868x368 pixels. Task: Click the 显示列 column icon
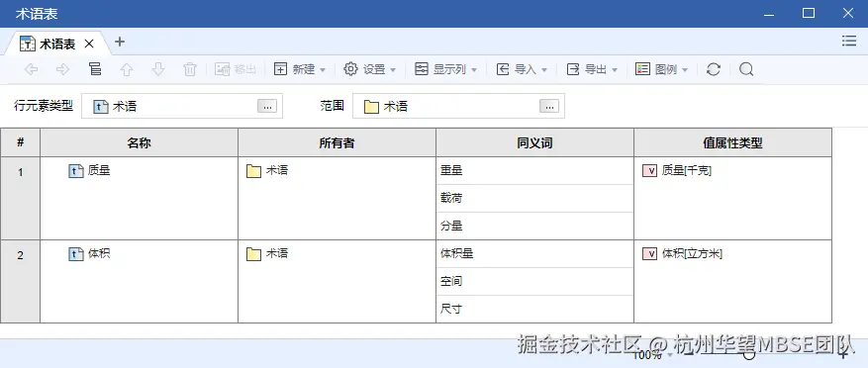pos(422,69)
